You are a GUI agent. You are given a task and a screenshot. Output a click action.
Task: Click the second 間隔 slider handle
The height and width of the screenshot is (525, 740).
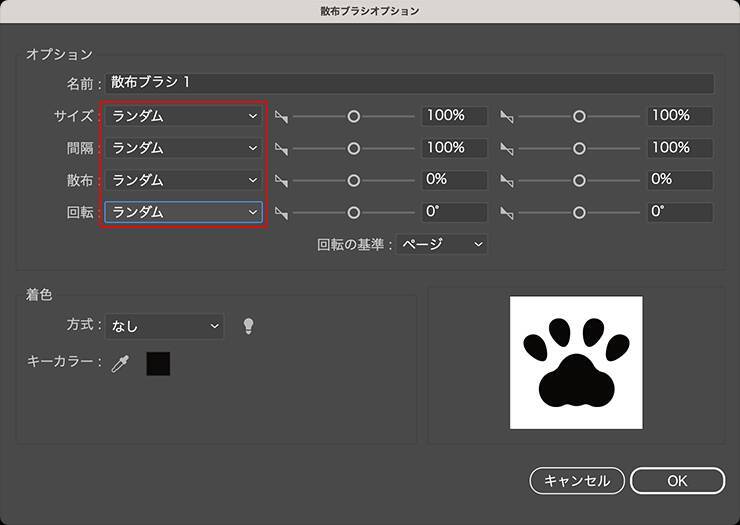(x=579, y=148)
